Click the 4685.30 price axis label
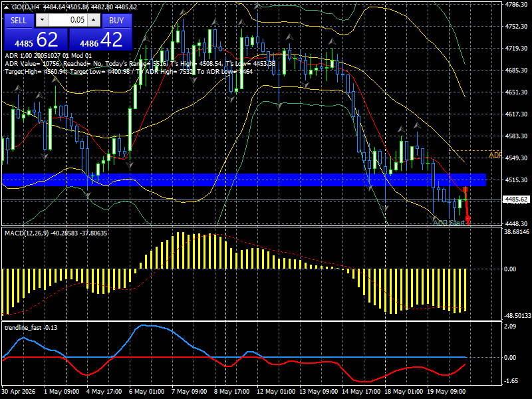Screen dimensions: 532x399 click(x=516, y=70)
